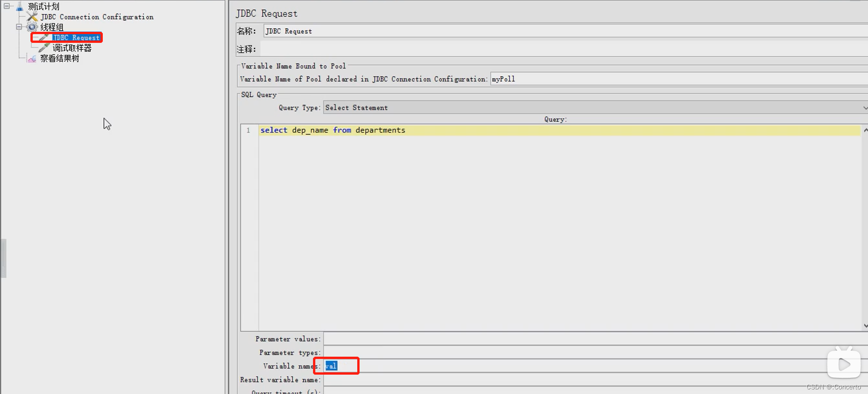The width and height of the screenshot is (868, 394).
Task: Click the query editor scroll up arrow
Action: 865,130
